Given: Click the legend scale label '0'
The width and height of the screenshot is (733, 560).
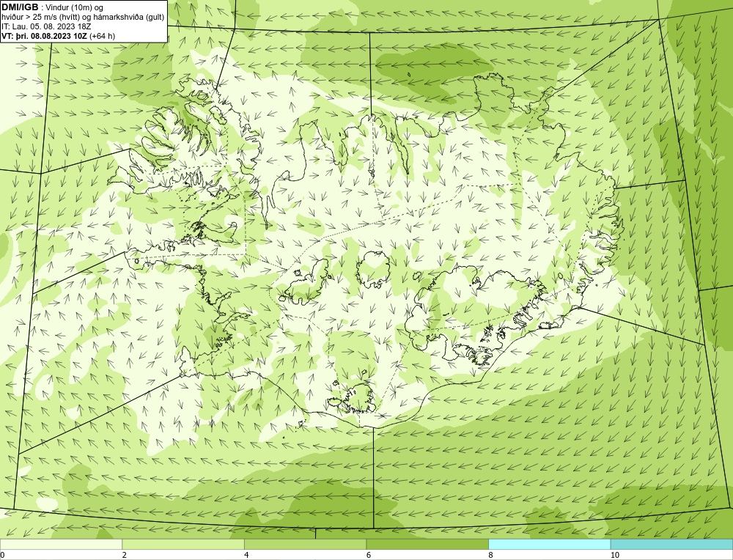Looking at the screenshot, I should (x=2, y=556).
